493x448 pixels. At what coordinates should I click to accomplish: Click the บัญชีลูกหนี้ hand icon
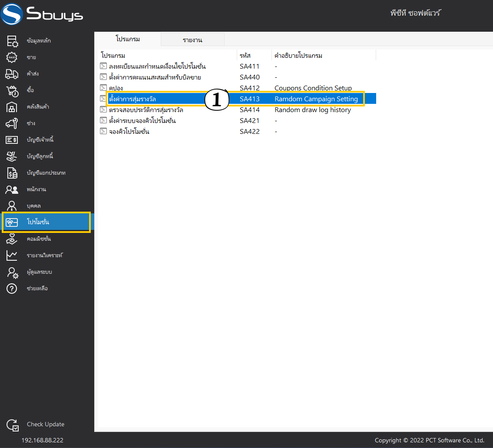tap(12, 156)
